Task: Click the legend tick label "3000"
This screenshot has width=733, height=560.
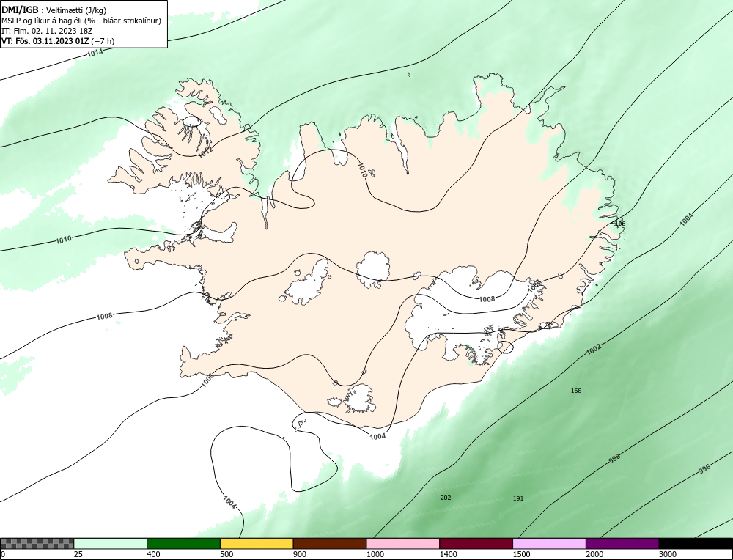Action: pyautogui.click(x=668, y=554)
